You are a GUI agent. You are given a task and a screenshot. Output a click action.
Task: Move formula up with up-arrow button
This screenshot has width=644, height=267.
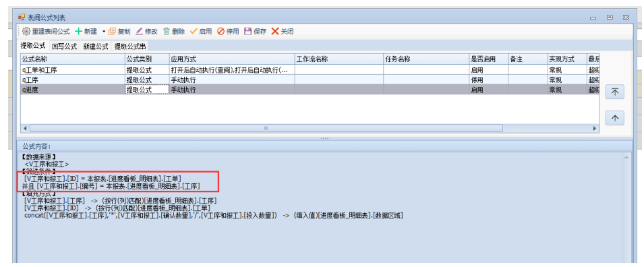click(x=615, y=118)
